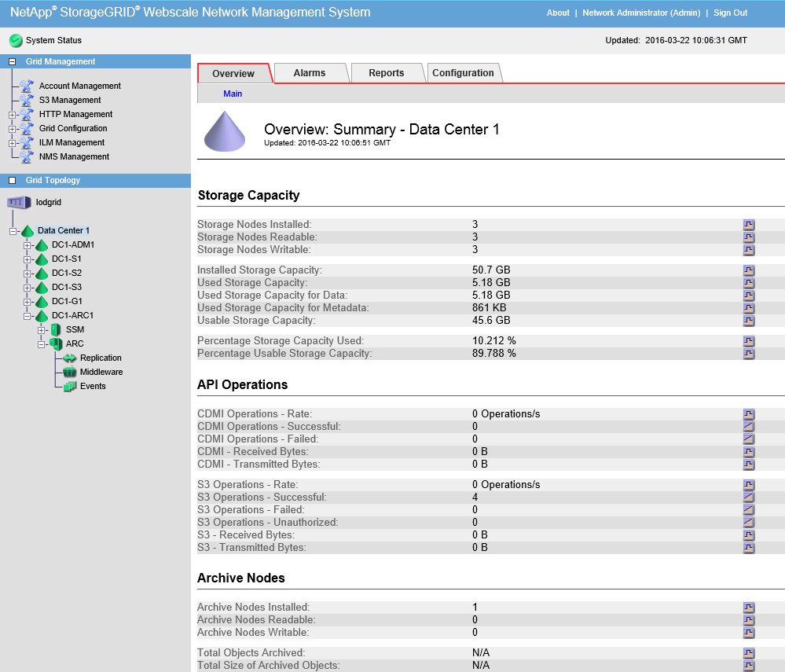This screenshot has height=672, width=785.
Task: Open chart for Used Storage Capacity for Metadata
Action: tap(748, 308)
